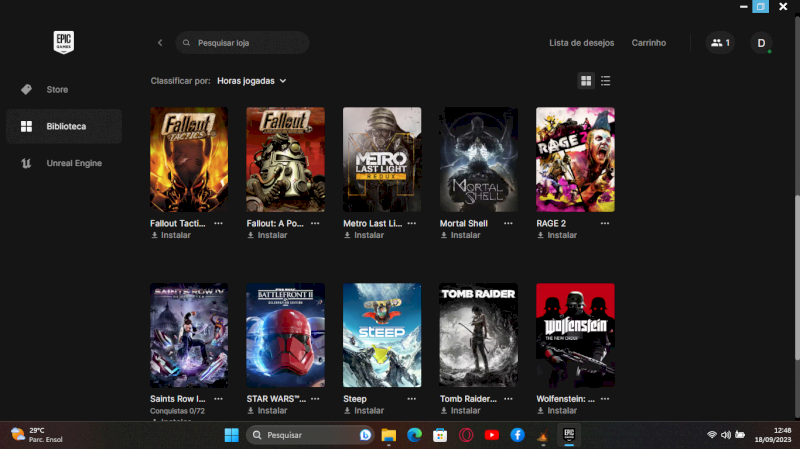Image resolution: width=800 pixels, height=449 pixels.
Task: Select Unreal Engine in the sidebar
Action: pyautogui.click(x=74, y=163)
